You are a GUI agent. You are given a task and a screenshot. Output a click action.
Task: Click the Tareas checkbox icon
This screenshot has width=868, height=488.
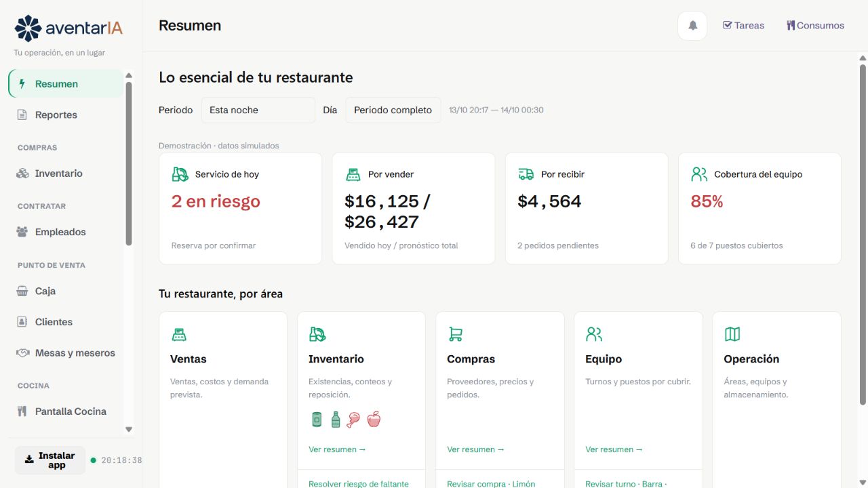[728, 25]
